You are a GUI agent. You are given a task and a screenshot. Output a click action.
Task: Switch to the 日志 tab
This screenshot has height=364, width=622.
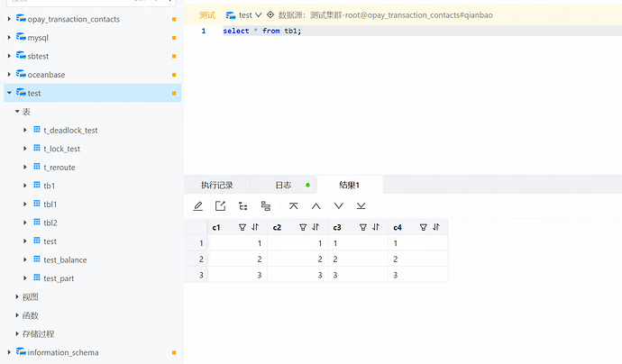283,185
